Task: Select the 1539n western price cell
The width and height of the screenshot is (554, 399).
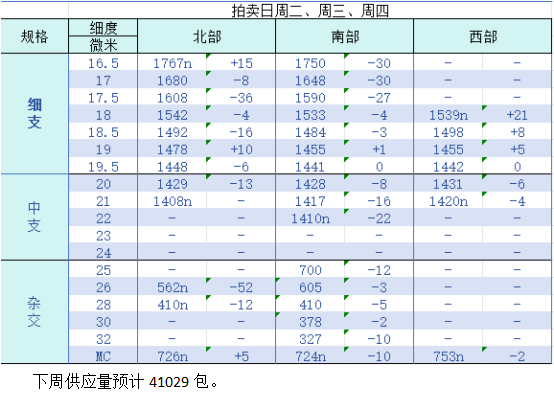Action: click(448, 115)
